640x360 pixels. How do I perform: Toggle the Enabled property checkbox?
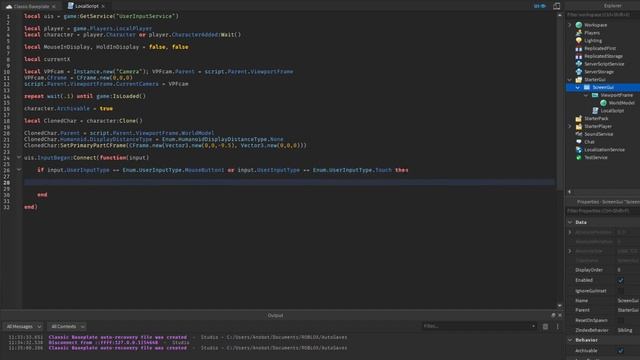(620, 280)
